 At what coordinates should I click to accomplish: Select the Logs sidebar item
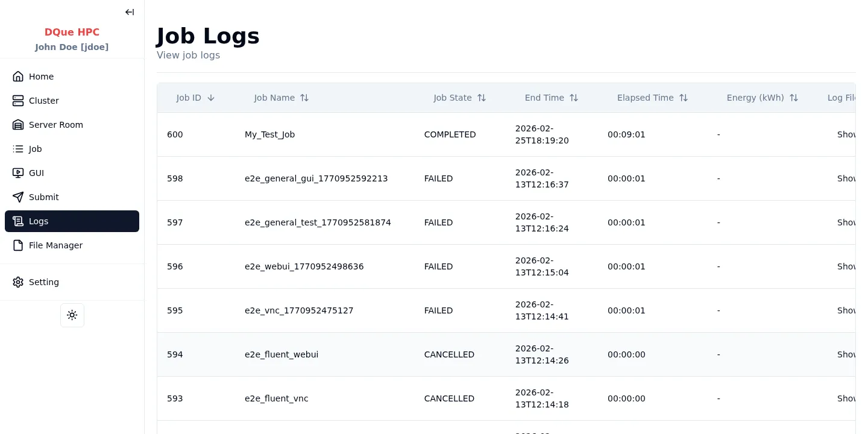coord(39,221)
